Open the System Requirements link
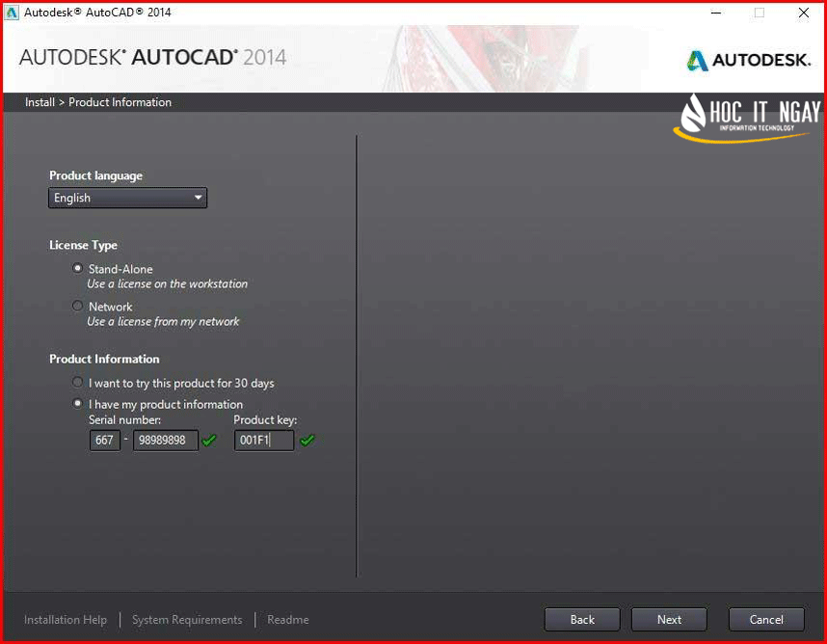Image resolution: width=827 pixels, height=644 pixels. [x=187, y=620]
